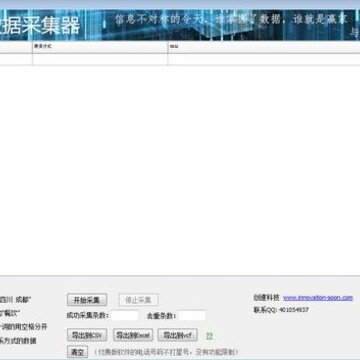Export results with 导出到CSV button
Image resolution: width=360 pixels, height=360 pixels.
click(87, 335)
